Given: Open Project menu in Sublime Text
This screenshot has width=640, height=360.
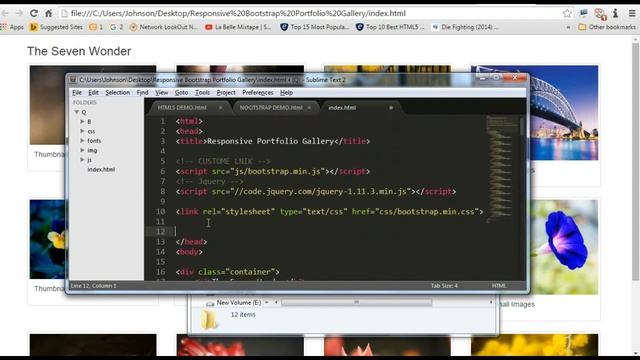Looking at the screenshot, I should 226,93.
